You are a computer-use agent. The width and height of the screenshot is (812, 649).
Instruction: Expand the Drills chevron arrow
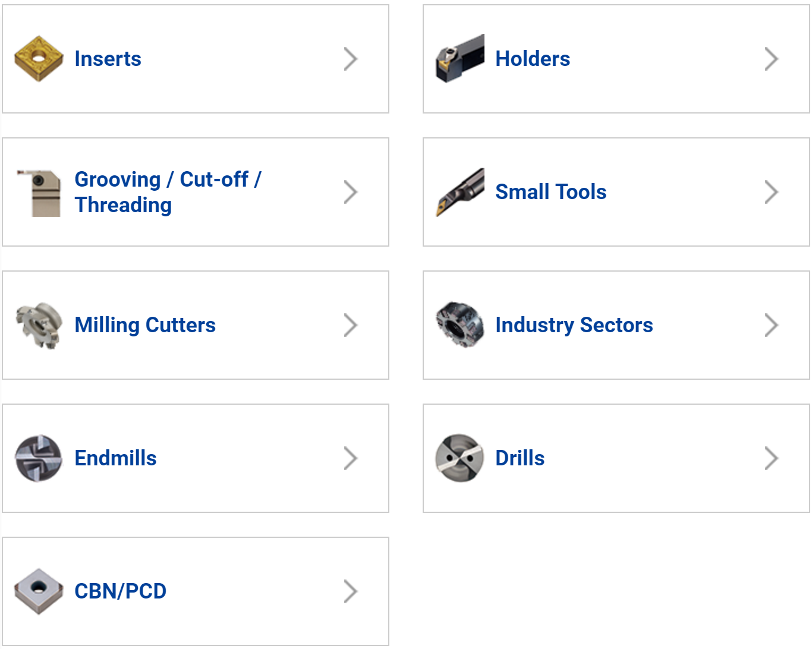point(772,458)
